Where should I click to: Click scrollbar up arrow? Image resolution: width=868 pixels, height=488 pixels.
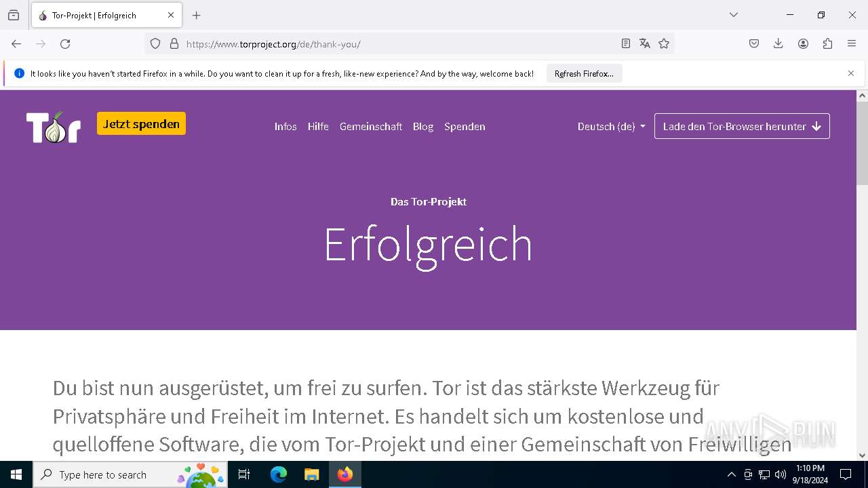tap(862, 96)
